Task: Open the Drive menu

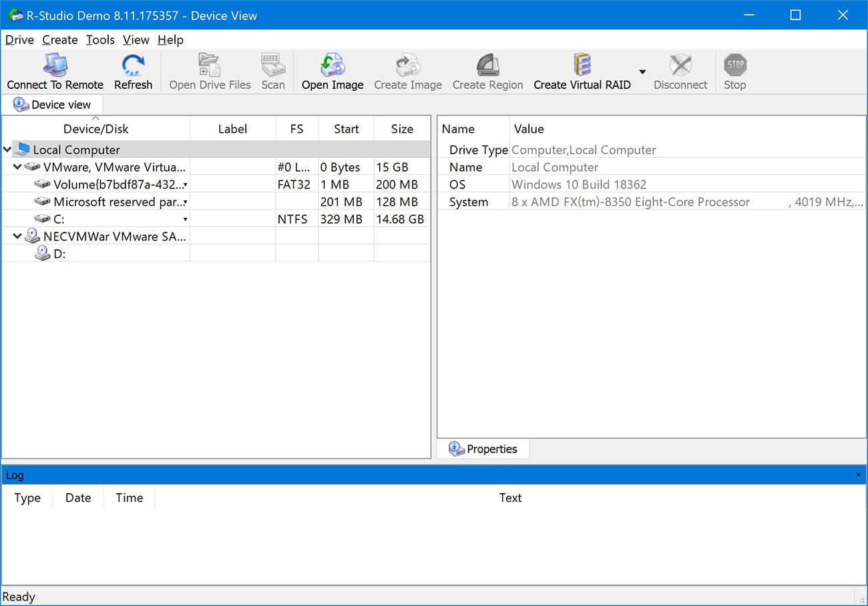Action: 19,40
